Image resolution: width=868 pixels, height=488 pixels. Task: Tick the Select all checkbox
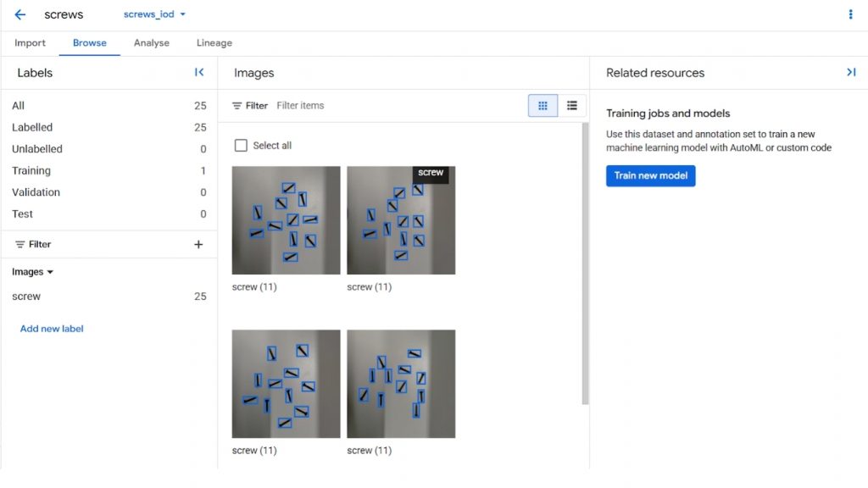242,146
